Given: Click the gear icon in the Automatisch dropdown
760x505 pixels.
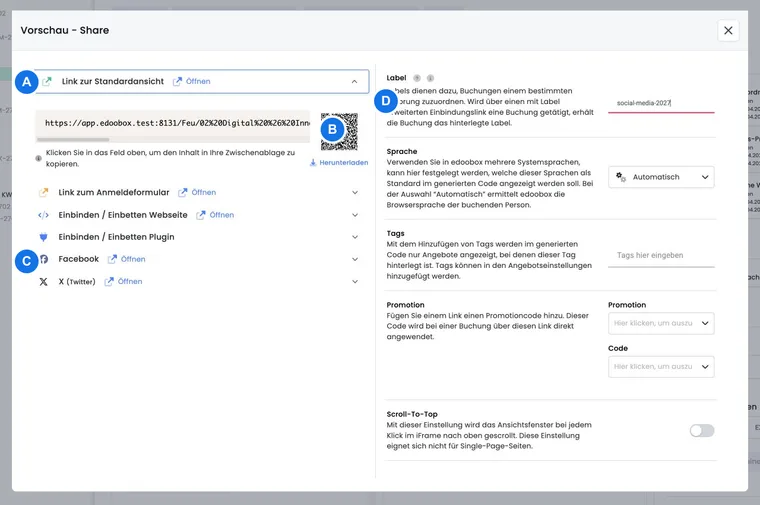Looking at the screenshot, I should point(621,177).
